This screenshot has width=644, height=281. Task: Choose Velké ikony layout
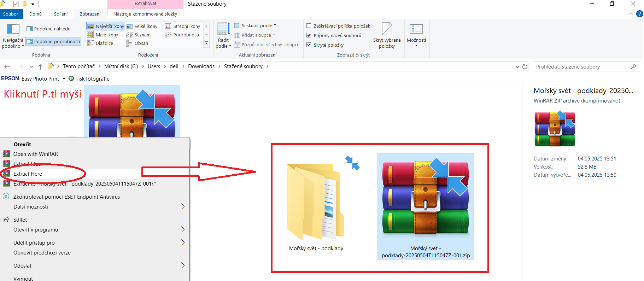coord(142,26)
